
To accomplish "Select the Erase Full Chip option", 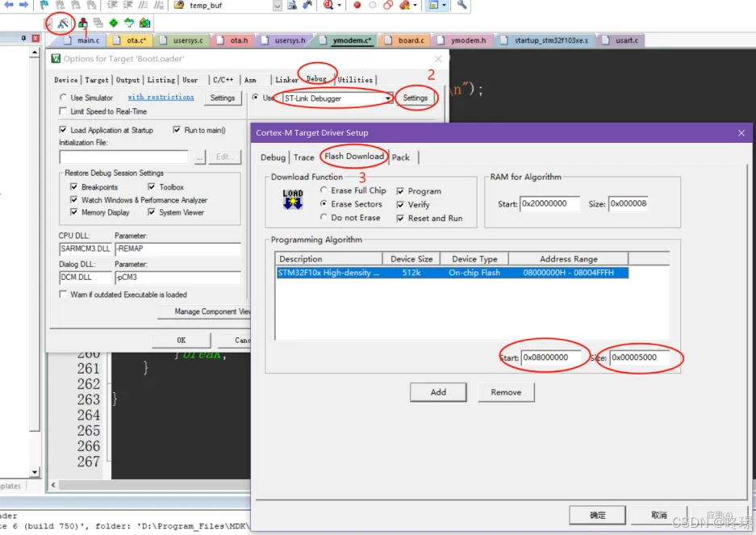I will (324, 190).
